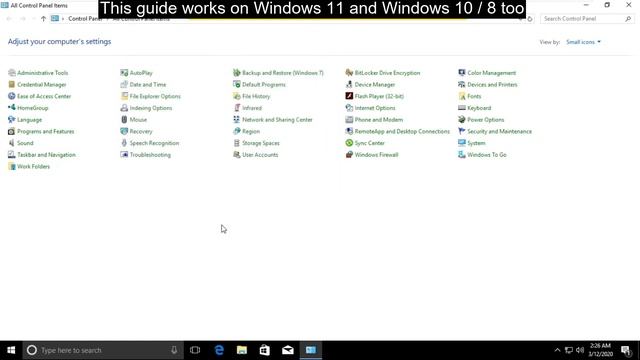This screenshot has width=640, height=360.
Task: Click the volume icon in system tray
Action: coord(580,350)
